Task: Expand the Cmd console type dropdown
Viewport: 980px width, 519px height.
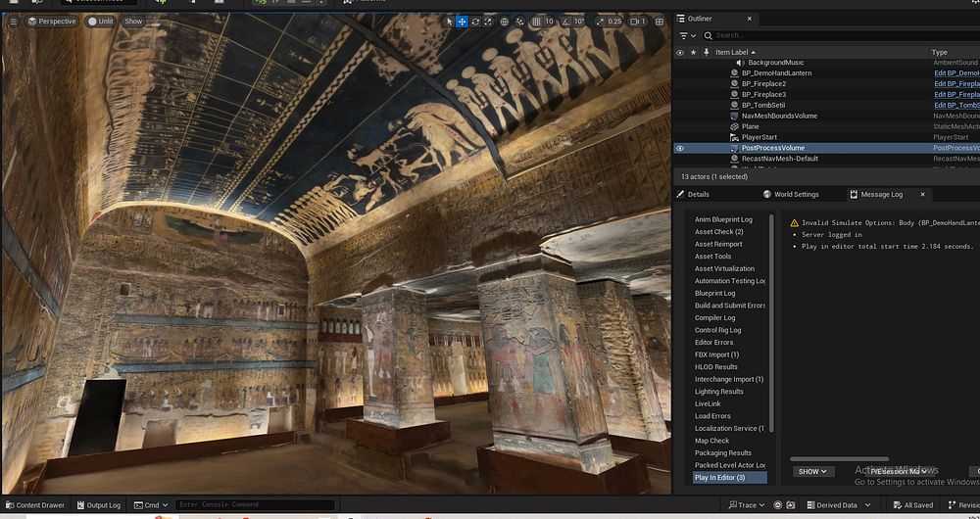Action: coord(151,505)
